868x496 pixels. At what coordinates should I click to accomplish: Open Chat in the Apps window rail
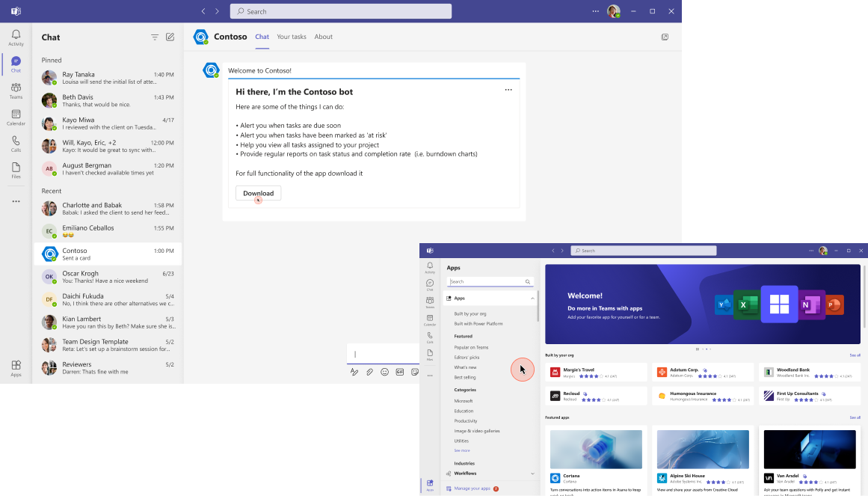coord(430,286)
